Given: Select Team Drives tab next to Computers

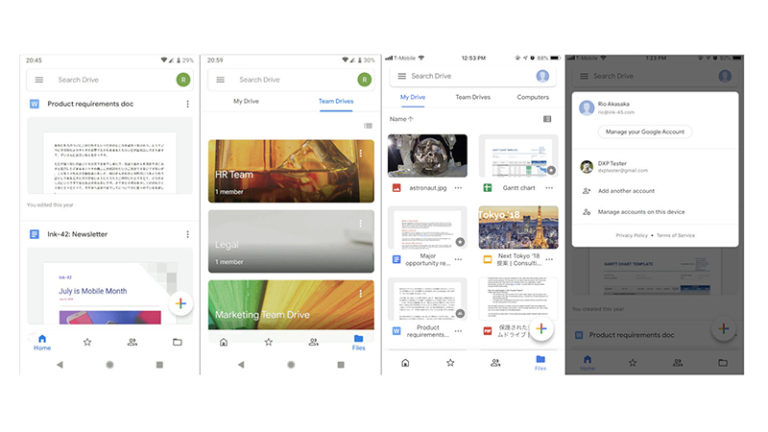Looking at the screenshot, I should [473, 97].
